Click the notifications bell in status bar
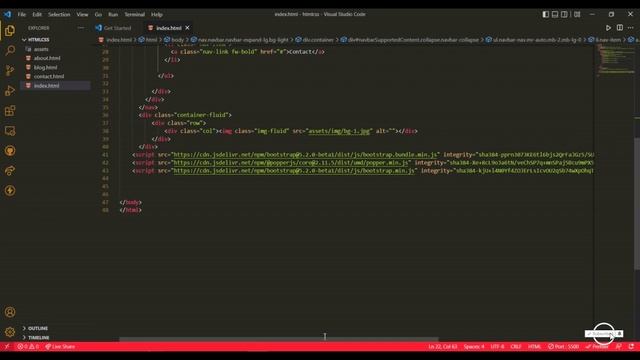Viewport: 640px width, 360px height. pyautogui.click(x=631, y=347)
